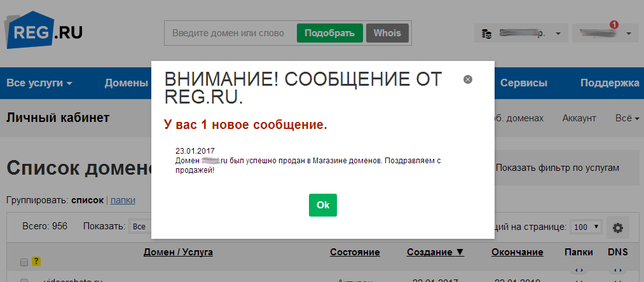Open the Поддержка menu

[610, 83]
